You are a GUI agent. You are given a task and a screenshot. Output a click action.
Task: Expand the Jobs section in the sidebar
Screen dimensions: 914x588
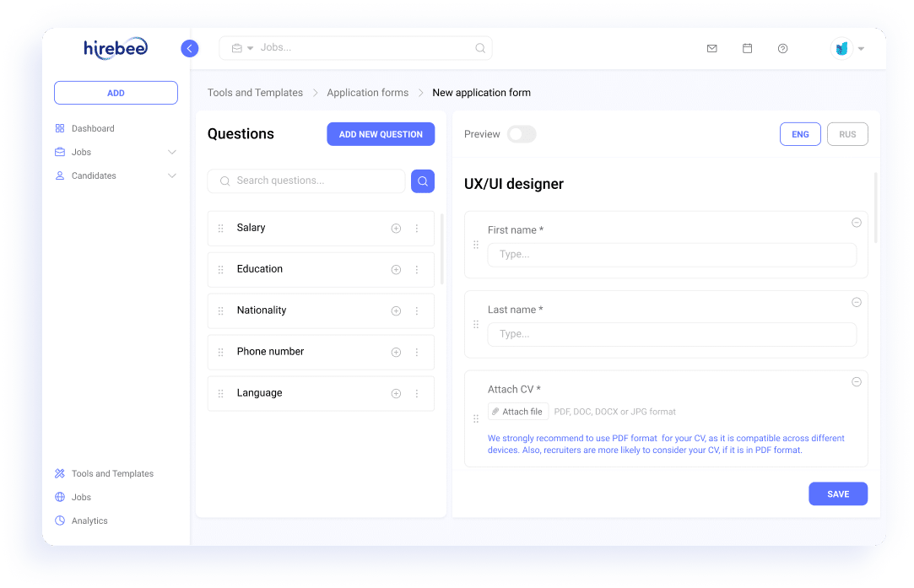[172, 152]
